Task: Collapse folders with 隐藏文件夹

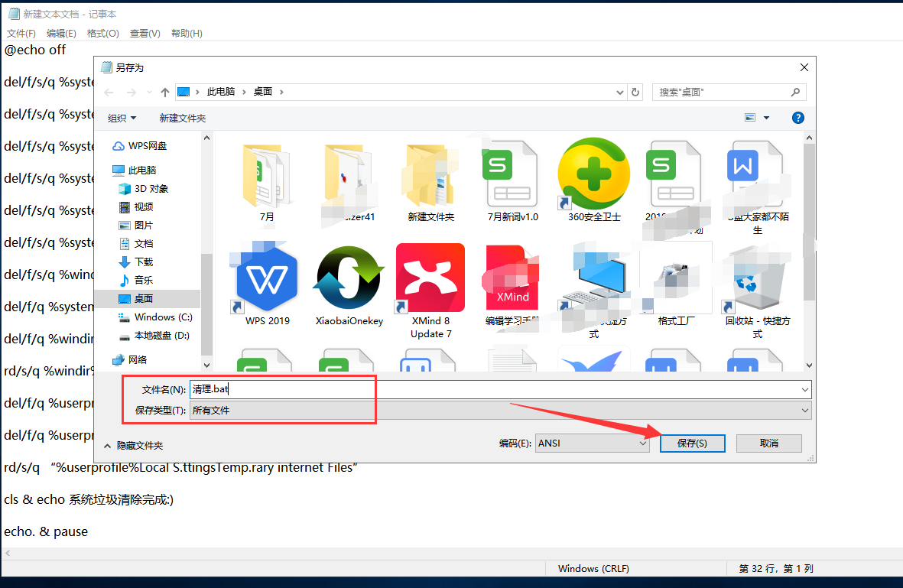Action: 134,445
